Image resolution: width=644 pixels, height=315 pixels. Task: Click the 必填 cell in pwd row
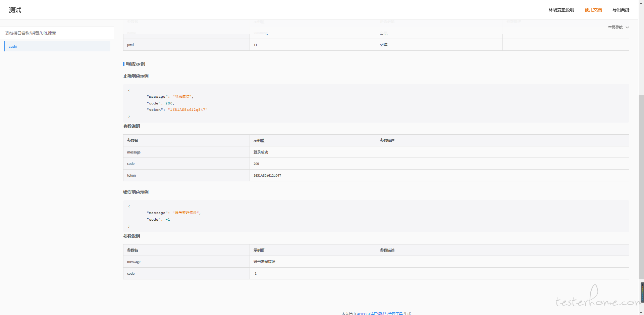tap(439, 45)
